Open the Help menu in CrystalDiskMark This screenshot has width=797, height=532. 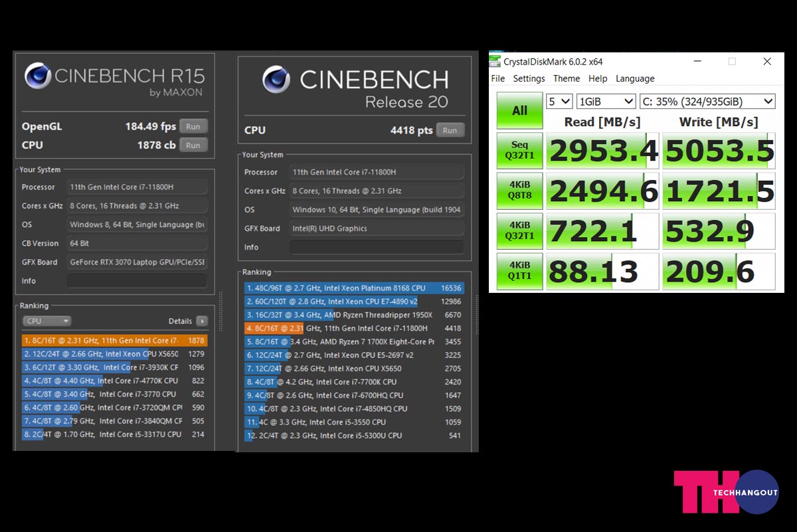(598, 78)
